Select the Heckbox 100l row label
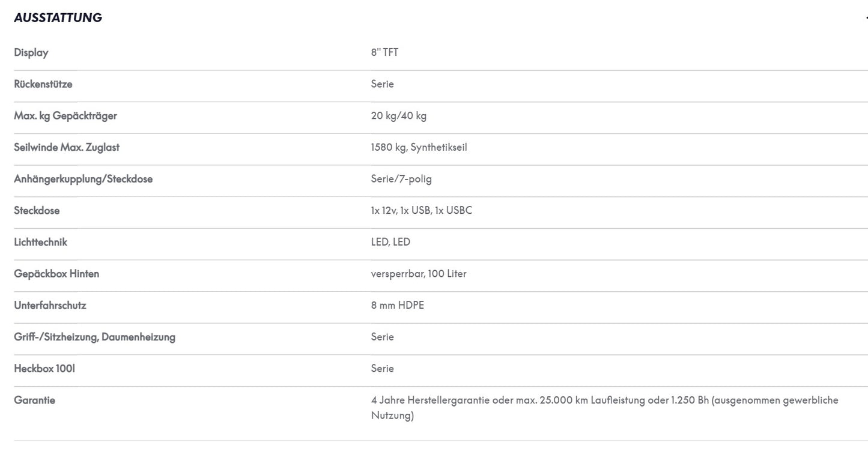 point(44,369)
